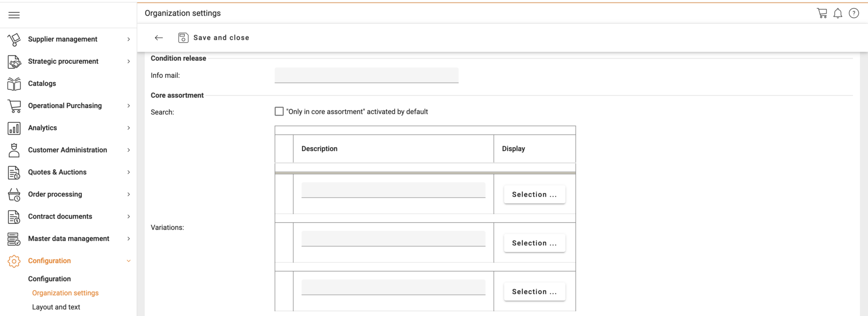This screenshot has width=868, height=316.
Task: Expand Operational Purchasing submenu
Action: pyautogui.click(x=128, y=106)
